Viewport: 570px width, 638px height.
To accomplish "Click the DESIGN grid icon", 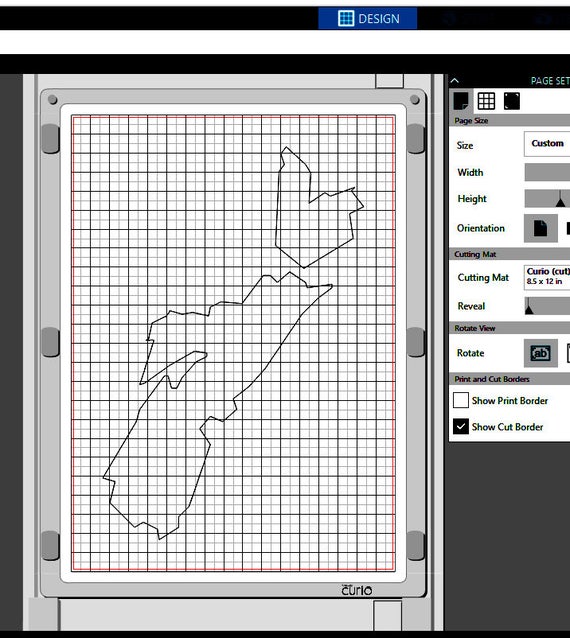I will (346, 18).
